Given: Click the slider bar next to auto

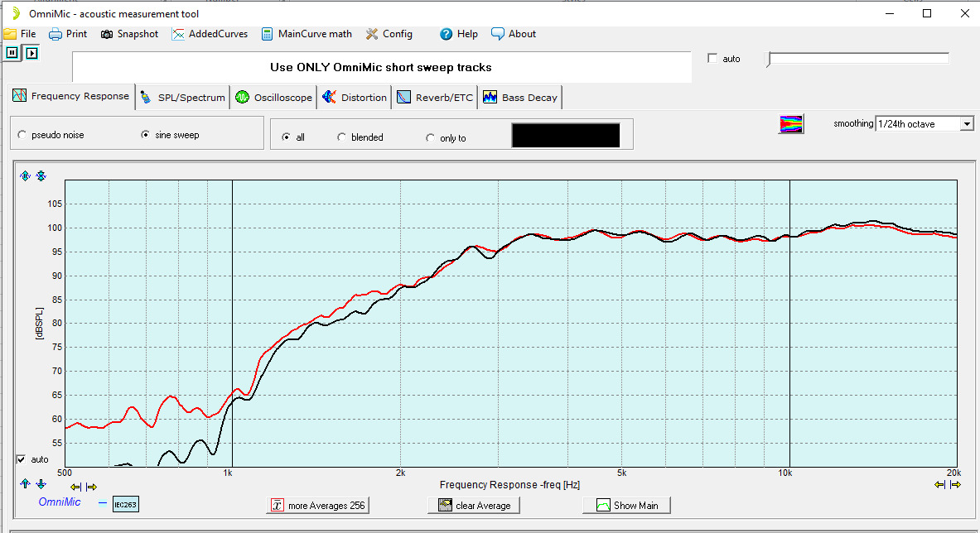Looking at the screenshot, I should point(858,59).
